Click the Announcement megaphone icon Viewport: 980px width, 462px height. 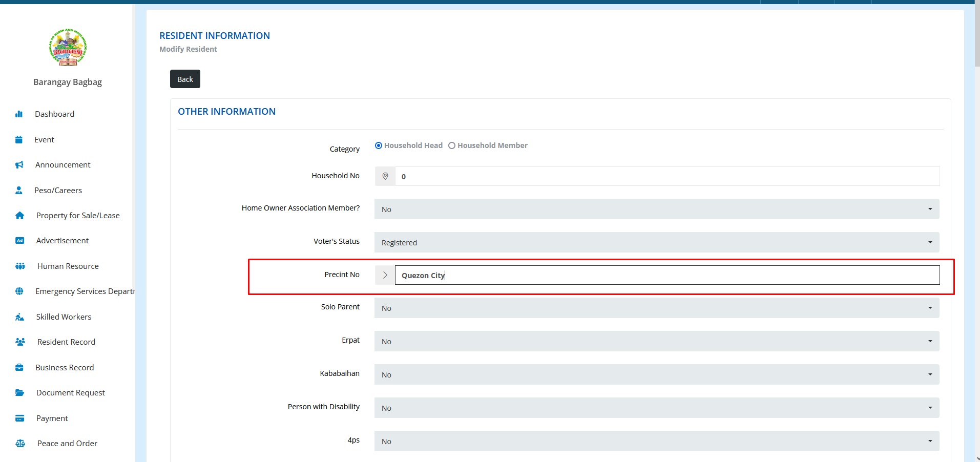19,165
